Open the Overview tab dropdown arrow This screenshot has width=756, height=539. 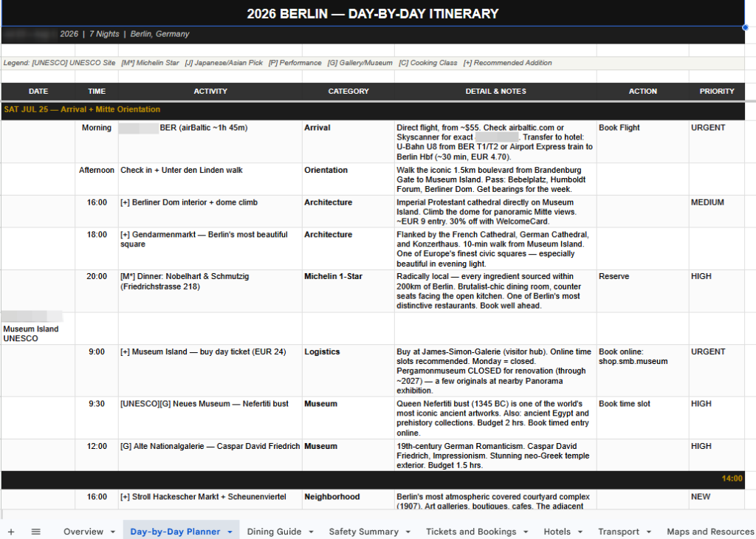pyautogui.click(x=113, y=532)
